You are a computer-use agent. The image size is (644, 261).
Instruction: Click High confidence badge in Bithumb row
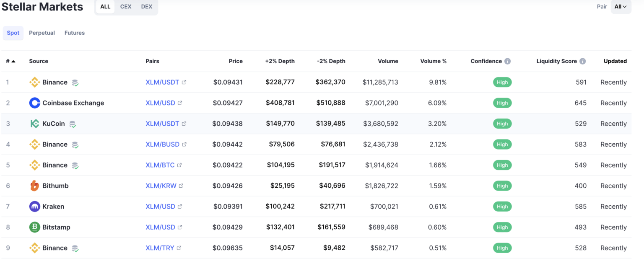[502, 186]
